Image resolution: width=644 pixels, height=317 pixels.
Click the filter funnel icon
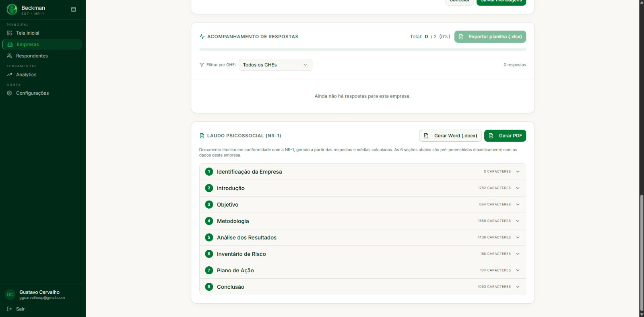pyautogui.click(x=202, y=65)
